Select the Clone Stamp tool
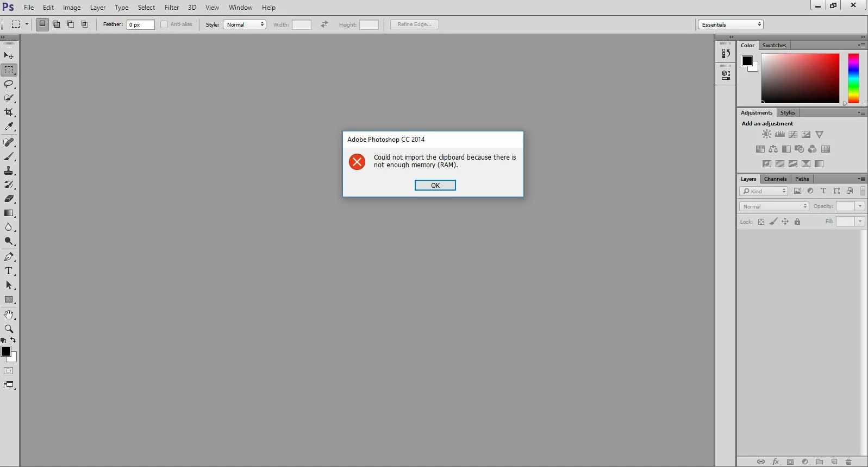Viewport: 868px width, 467px height. (9, 171)
